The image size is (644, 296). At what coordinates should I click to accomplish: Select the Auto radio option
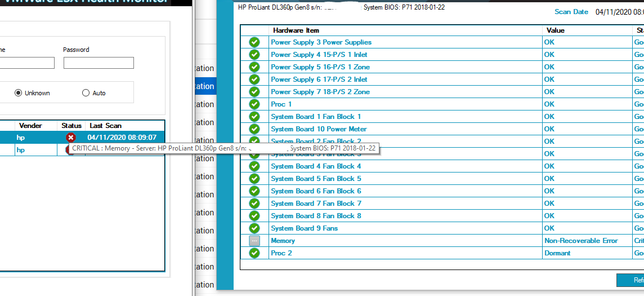(x=94, y=93)
